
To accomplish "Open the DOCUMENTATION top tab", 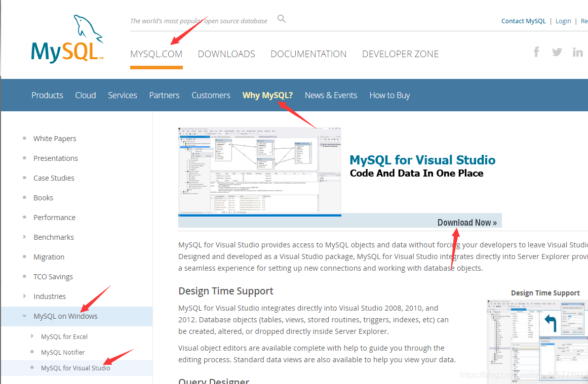I will point(308,54).
